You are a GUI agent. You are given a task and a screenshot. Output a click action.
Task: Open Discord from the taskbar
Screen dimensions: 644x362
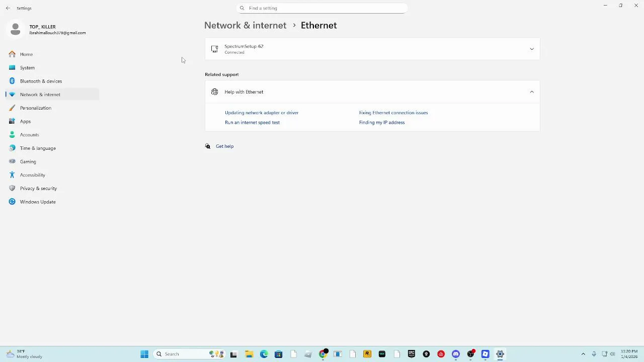pos(456,354)
